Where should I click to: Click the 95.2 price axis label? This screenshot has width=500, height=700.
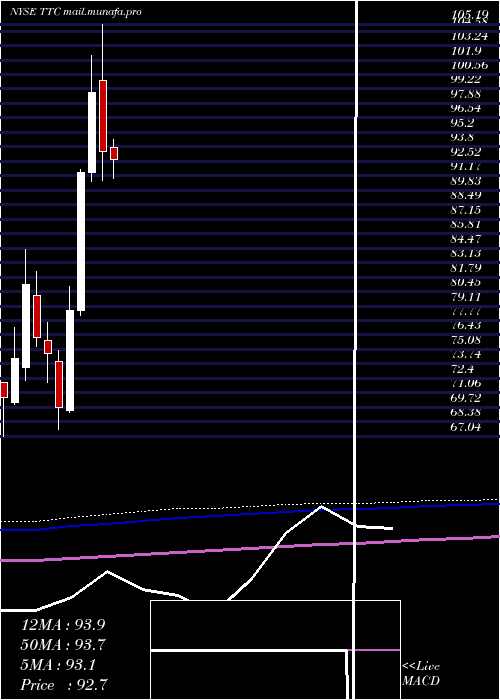[x=462, y=123]
